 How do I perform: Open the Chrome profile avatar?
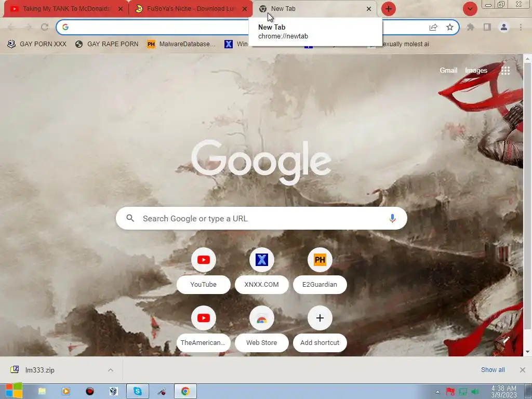pos(504,27)
